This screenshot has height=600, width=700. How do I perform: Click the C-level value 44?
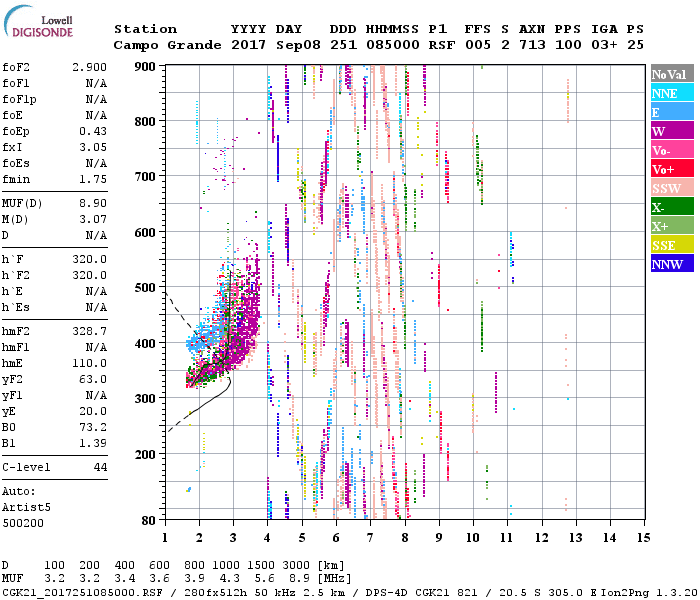[x=100, y=467]
